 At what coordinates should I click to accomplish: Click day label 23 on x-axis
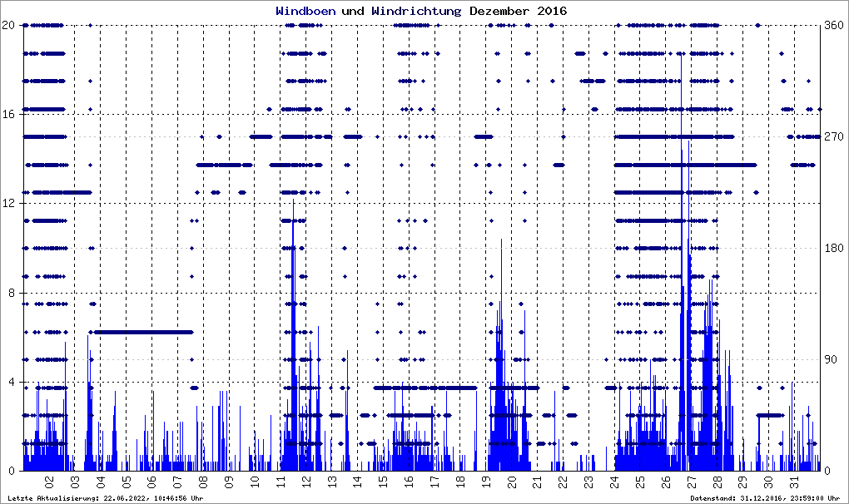click(x=589, y=481)
